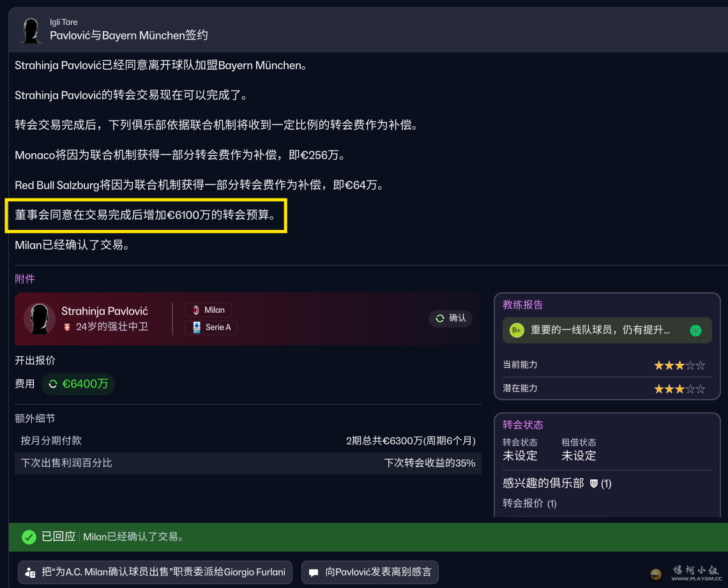Click the 额外细节 label

(x=35, y=419)
